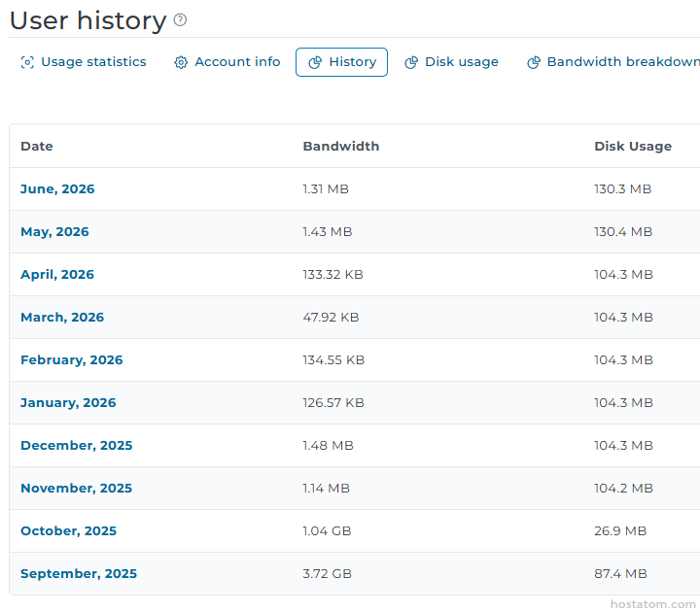Open the October, 2025 history
The width and height of the screenshot is (700, 612).
tap(68, 530)
